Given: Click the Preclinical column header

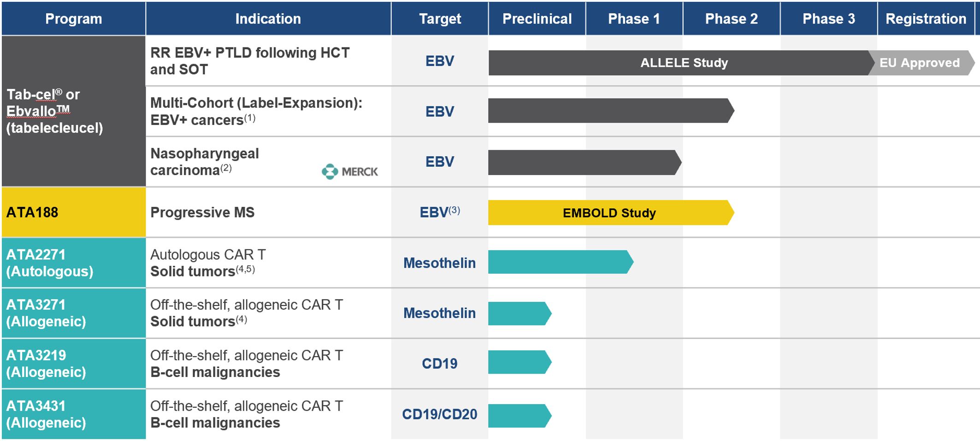Looking at the screenshot, I should 537,18.
